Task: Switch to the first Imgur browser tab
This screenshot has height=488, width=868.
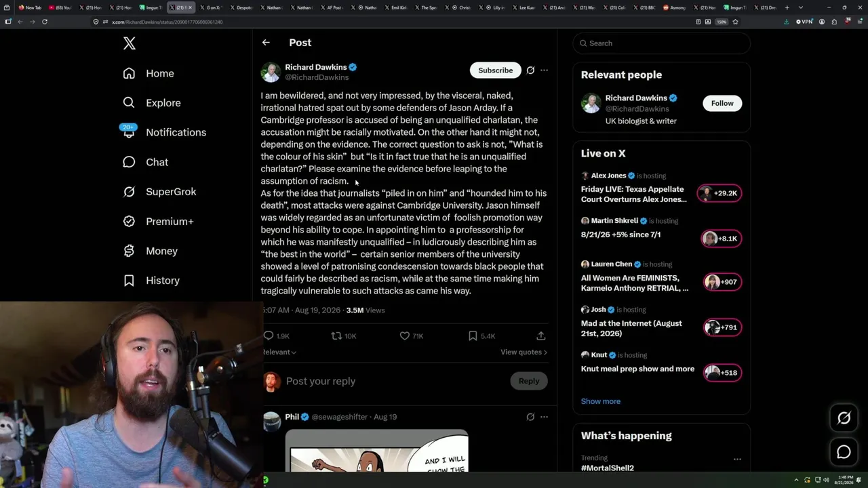Action: click(151, 7)
